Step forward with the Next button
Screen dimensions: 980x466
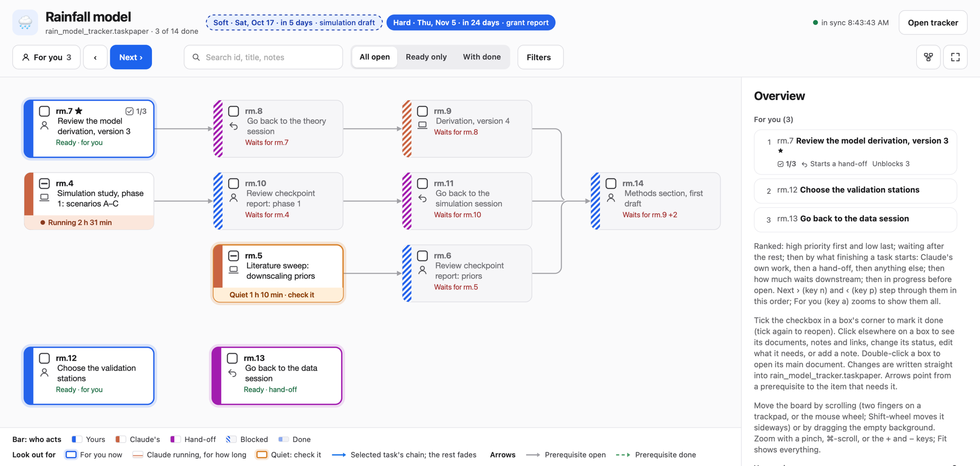pyautogui.click(x=131, y=57)
